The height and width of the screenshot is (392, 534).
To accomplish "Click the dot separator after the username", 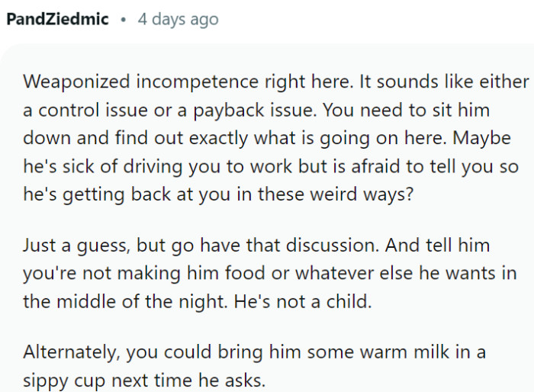I will tap(123, 18).
